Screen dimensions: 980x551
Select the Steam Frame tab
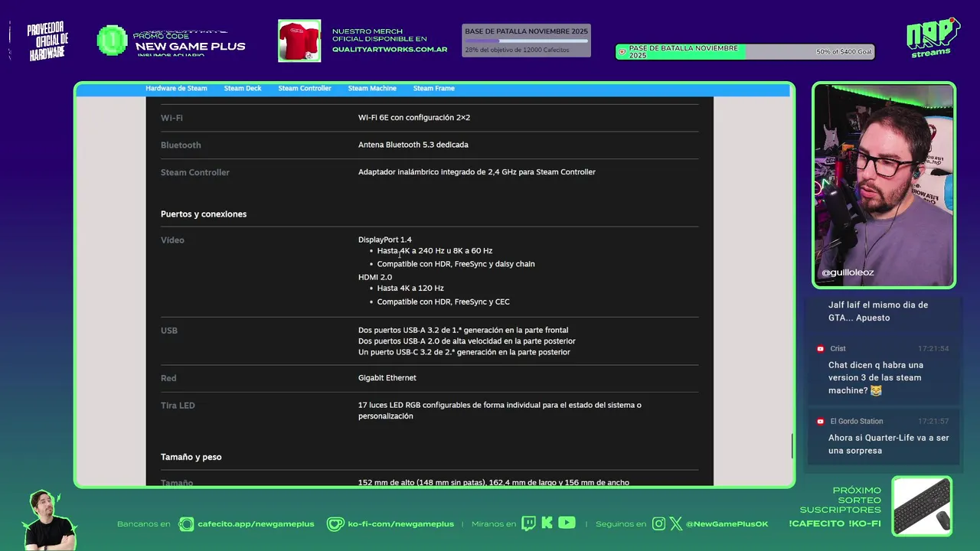click(434, 88)
